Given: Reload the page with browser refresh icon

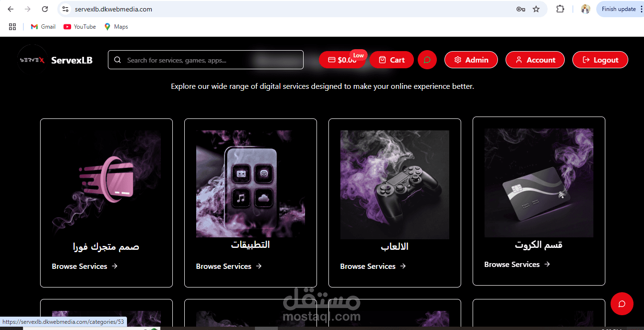Looking at the screenshot, I should point(45,9).
